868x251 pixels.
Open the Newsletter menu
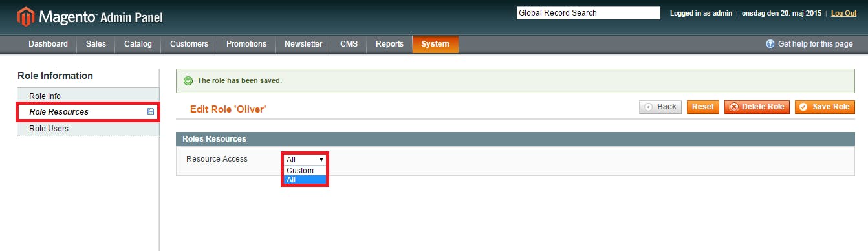click(x=303, y=44)
